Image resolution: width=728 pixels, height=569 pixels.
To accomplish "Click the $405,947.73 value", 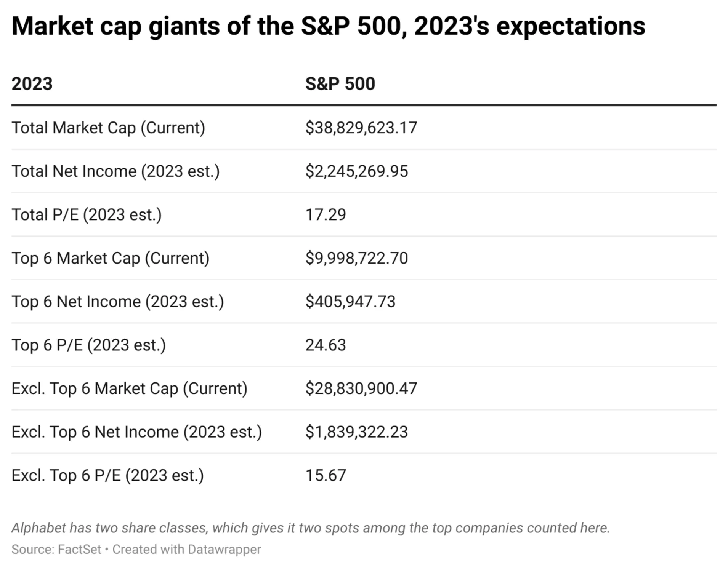I will point(350,302).
